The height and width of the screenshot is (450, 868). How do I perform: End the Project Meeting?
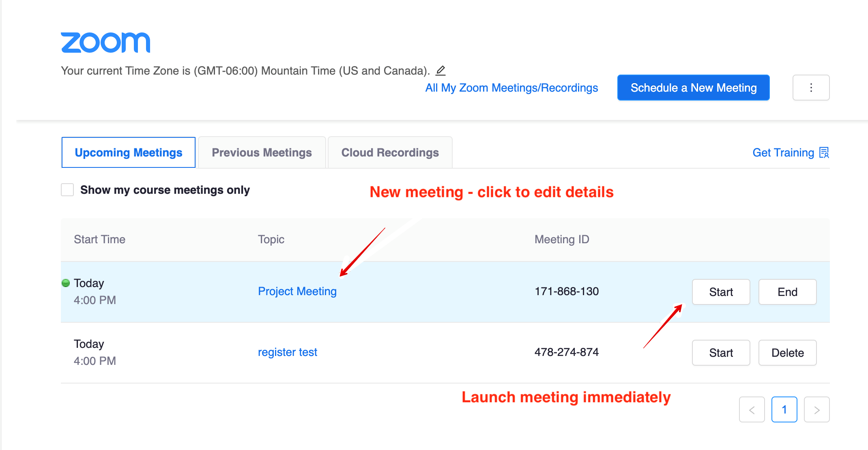tap(787, 292)
